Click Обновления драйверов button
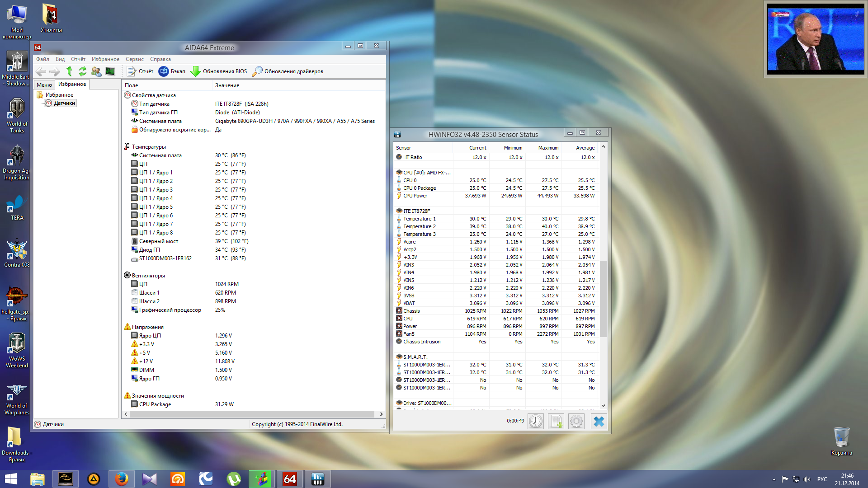Viewport: 868px width, 488px height. click(288, 71)
